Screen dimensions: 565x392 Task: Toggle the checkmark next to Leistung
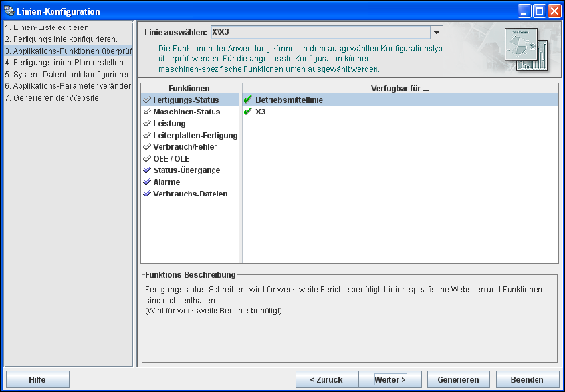point(147,124)
